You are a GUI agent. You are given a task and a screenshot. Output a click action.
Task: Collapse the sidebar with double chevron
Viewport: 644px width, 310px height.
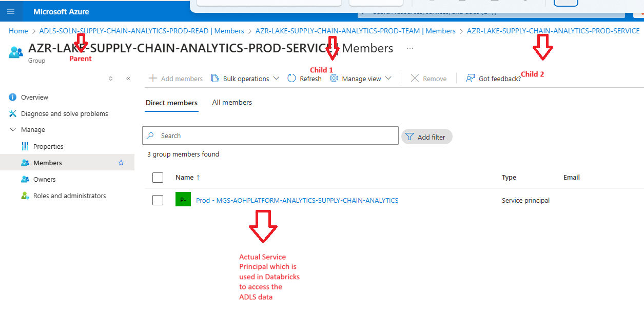128,79
